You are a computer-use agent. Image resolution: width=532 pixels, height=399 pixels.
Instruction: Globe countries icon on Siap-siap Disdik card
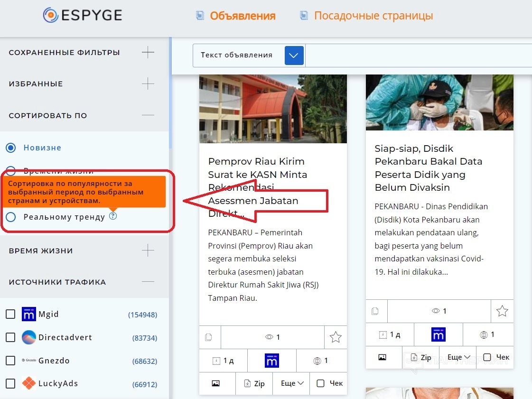point(484,335)
